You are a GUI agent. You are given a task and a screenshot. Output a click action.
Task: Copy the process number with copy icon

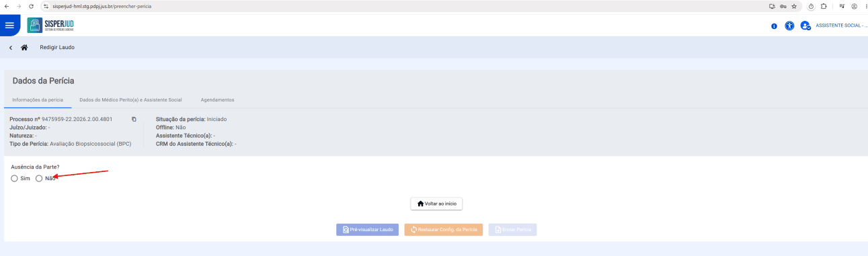click(134, 119)
